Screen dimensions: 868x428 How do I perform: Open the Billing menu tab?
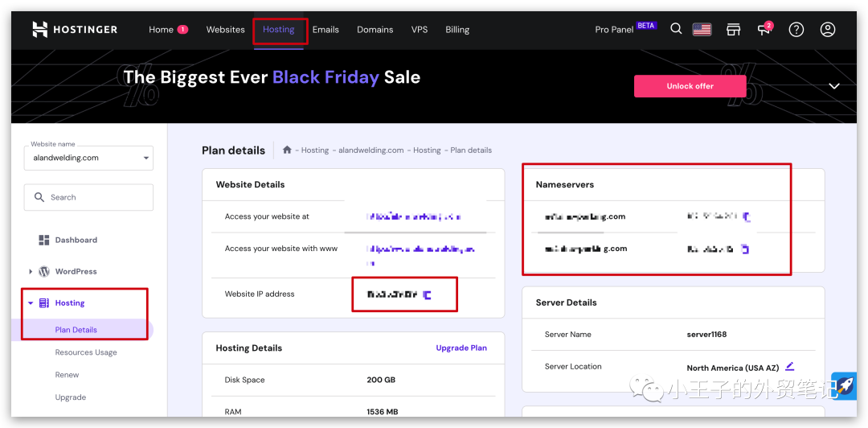click(457, 30)
